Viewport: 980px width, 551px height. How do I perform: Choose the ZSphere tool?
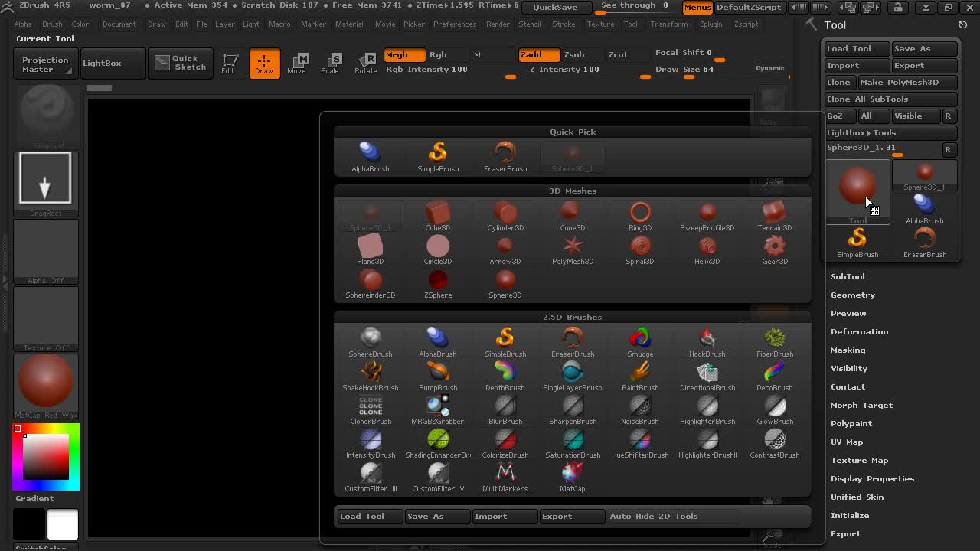pyautogui.click(x=438, y=282)
